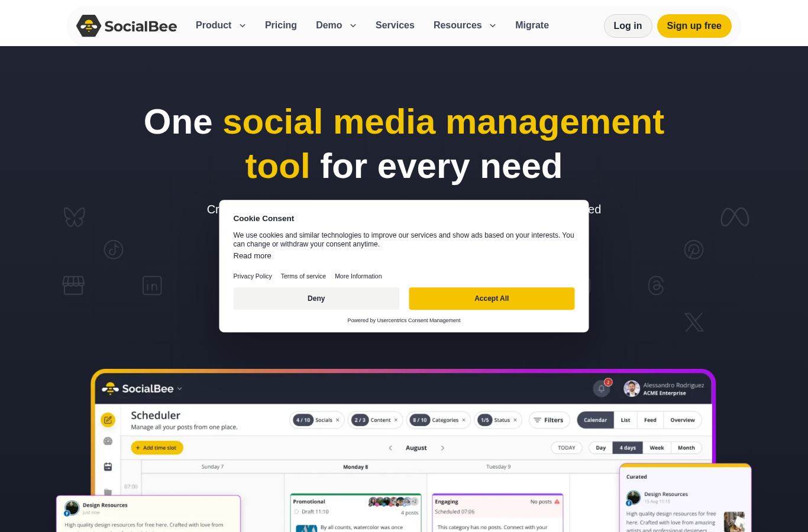Open the Resources dropdown
The height and width of the screenshot is (532, 808).
pos(464,25)
